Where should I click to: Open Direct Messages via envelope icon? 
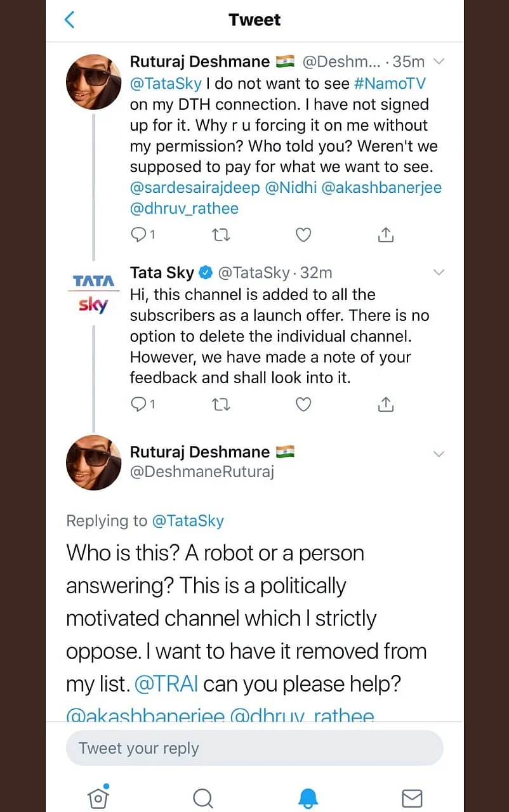412,799
